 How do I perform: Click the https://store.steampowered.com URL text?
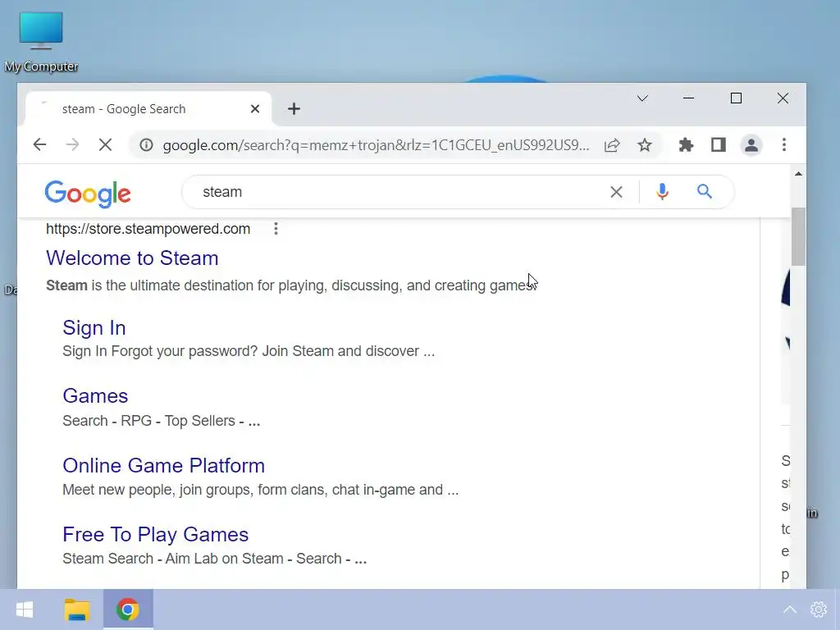[148, 229]
